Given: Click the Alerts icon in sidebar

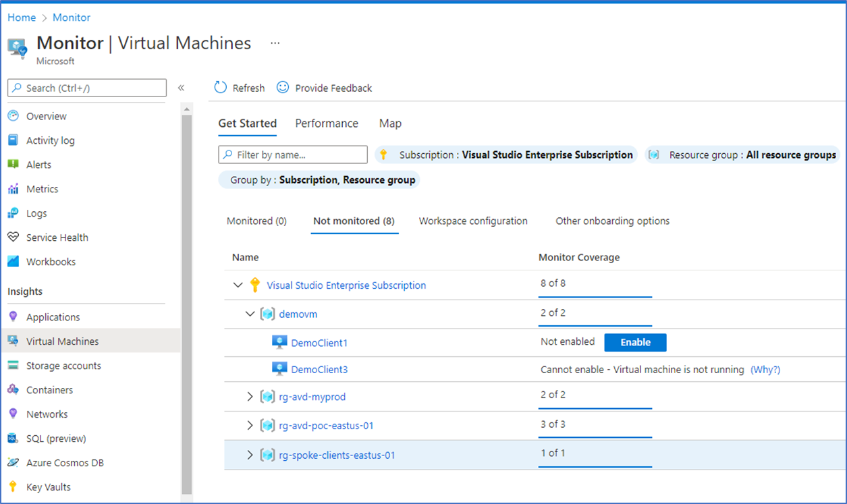Looking at the screenshot, I should [x=13, y=165].
